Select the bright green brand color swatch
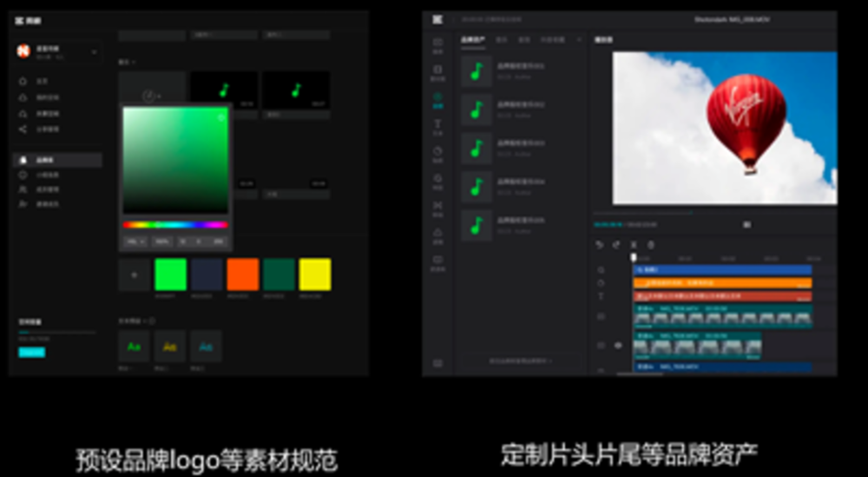This screenshot has height=477, width=868. (170, 275)
